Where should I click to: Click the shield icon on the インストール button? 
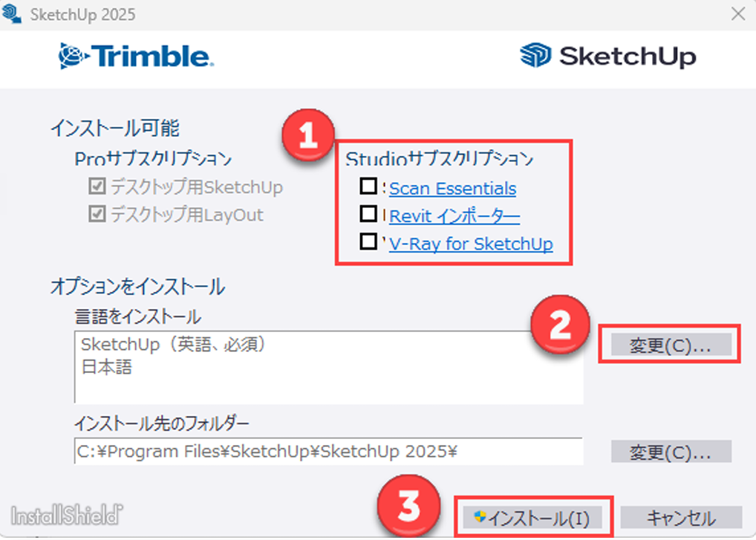point(479,517)
